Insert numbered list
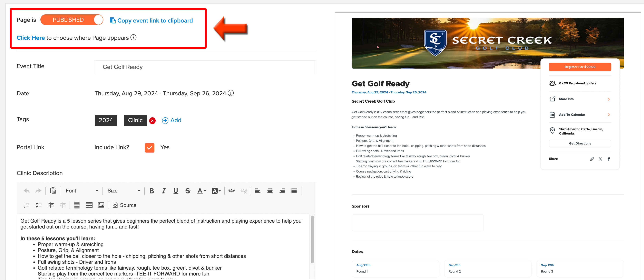 click(26, 205)
